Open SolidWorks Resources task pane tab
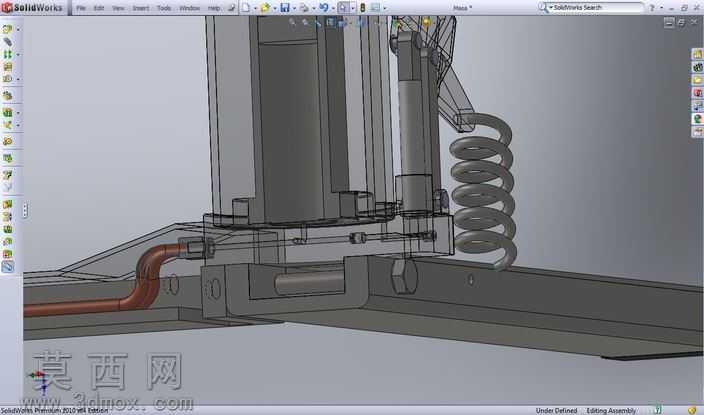 697,54
